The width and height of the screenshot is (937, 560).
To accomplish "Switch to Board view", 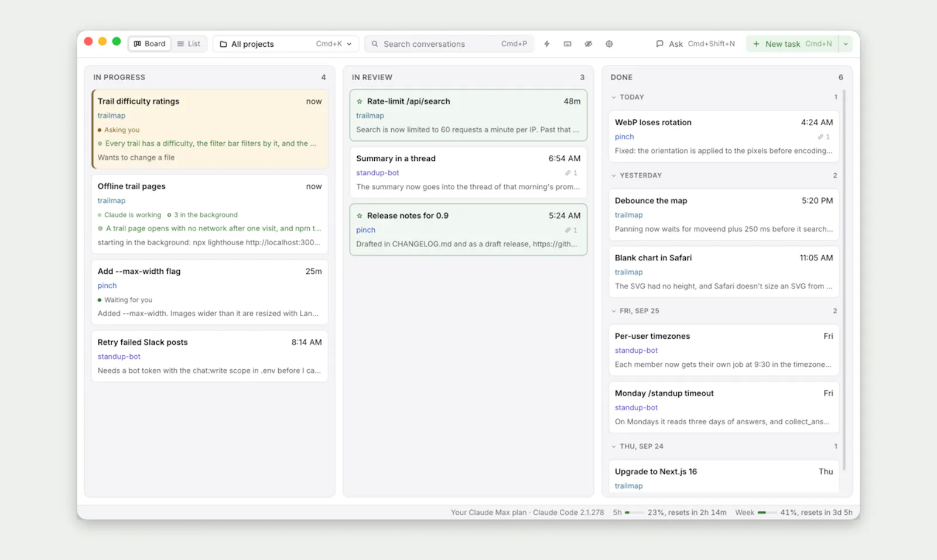I will tap(149, 44).
